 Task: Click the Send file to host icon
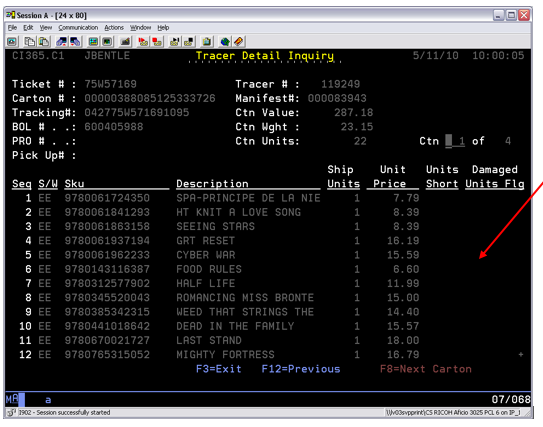coord(62,42)
